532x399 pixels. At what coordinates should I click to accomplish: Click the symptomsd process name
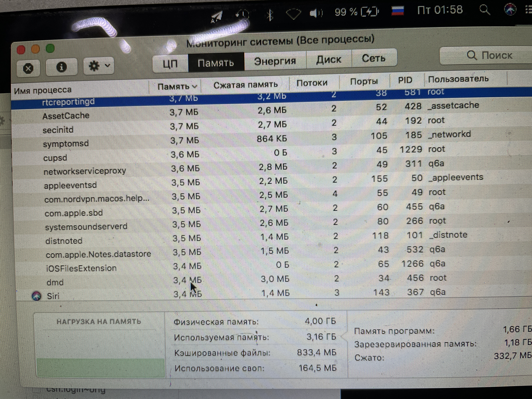66,144
